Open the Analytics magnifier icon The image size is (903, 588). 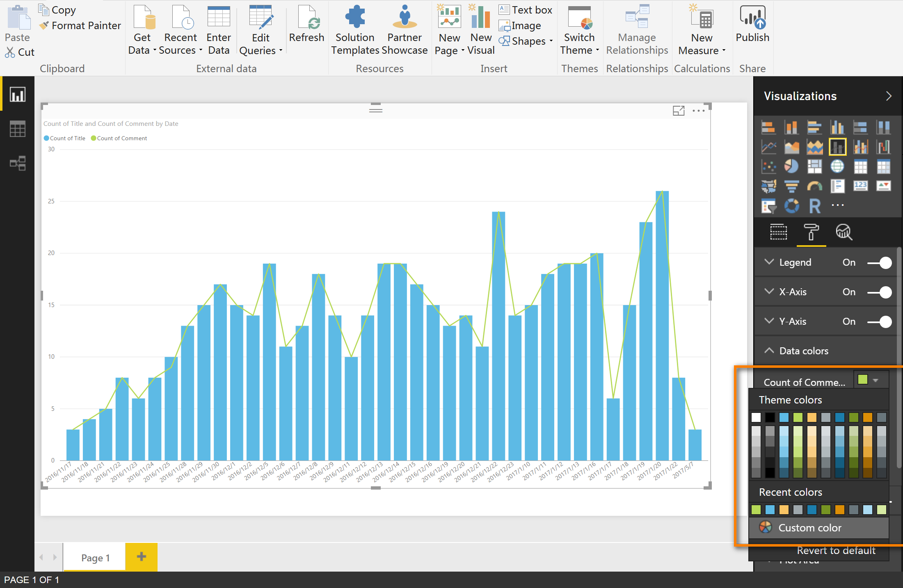coord(844,232)
